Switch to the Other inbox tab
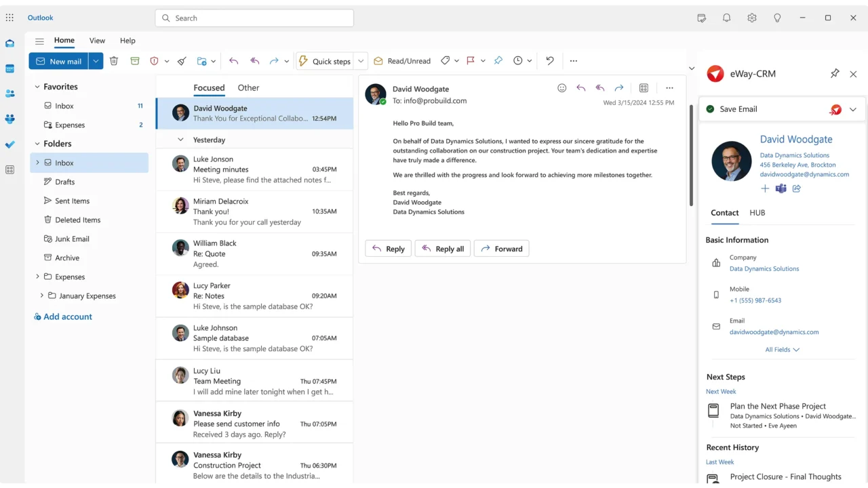This screenshot has height=488, width=868. [x=248, y=87]
